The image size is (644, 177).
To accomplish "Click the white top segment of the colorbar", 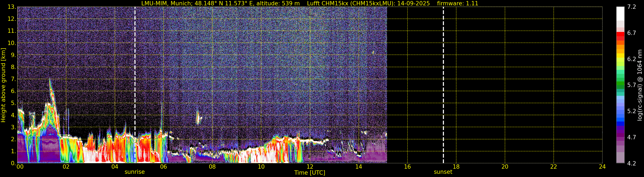I will tap(620, 14).
